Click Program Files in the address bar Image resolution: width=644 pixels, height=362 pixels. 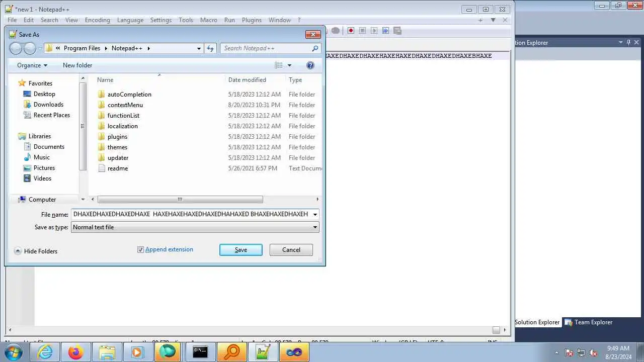(82, 48)
